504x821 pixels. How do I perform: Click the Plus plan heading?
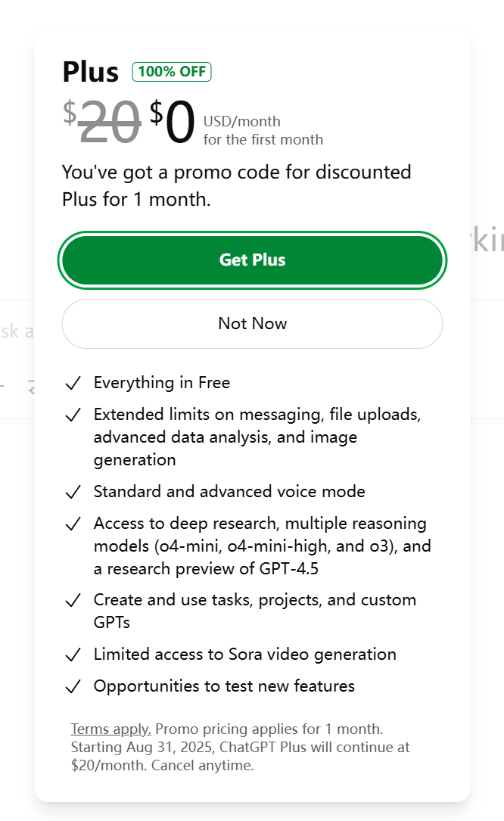(91, 72)
